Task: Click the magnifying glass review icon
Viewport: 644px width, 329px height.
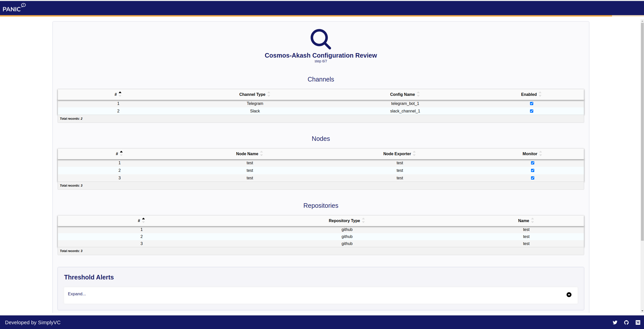Action: [320, 39]
